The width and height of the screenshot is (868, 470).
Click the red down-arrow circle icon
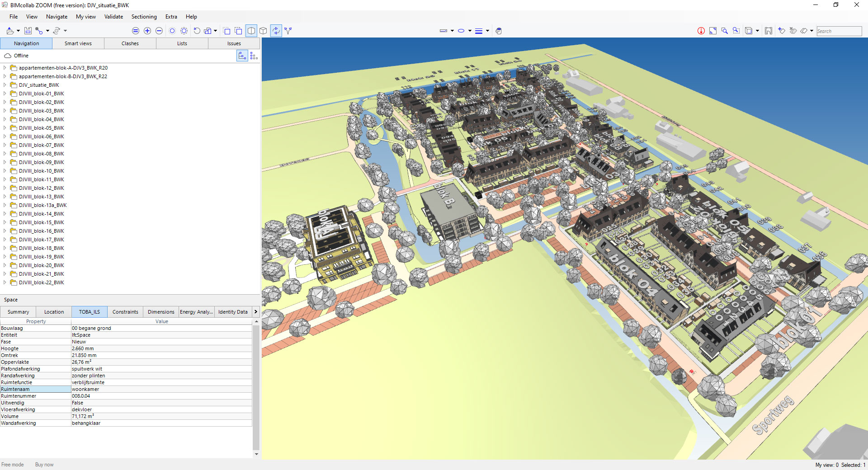tap(701, 31)
